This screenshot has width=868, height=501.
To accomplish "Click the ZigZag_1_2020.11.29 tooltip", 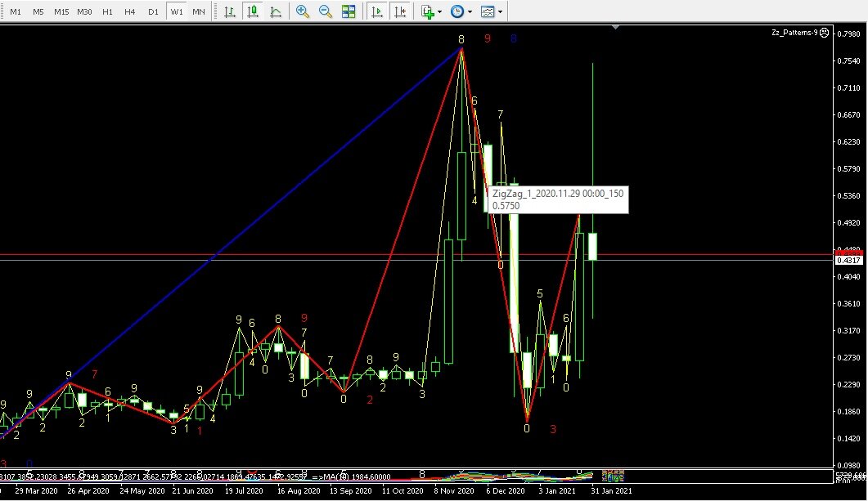I will [556, 199].
